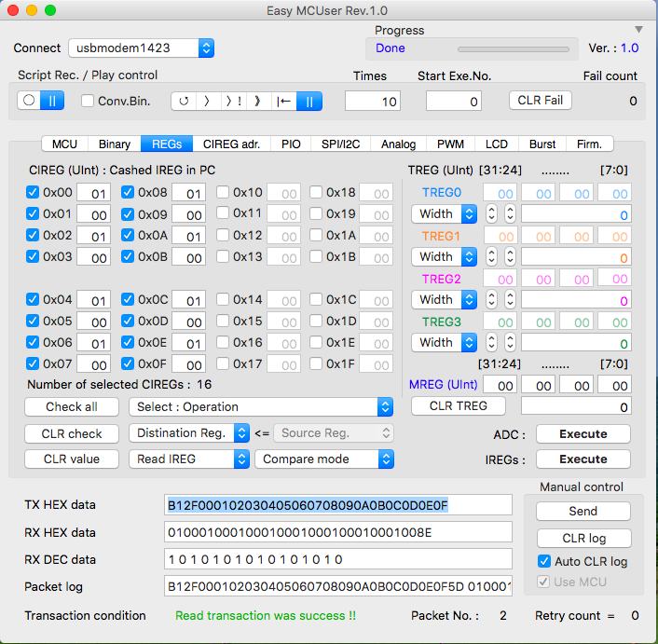Disable the Auto CLR log checkbox
The image size is (658, 644).
coord(544,561)
